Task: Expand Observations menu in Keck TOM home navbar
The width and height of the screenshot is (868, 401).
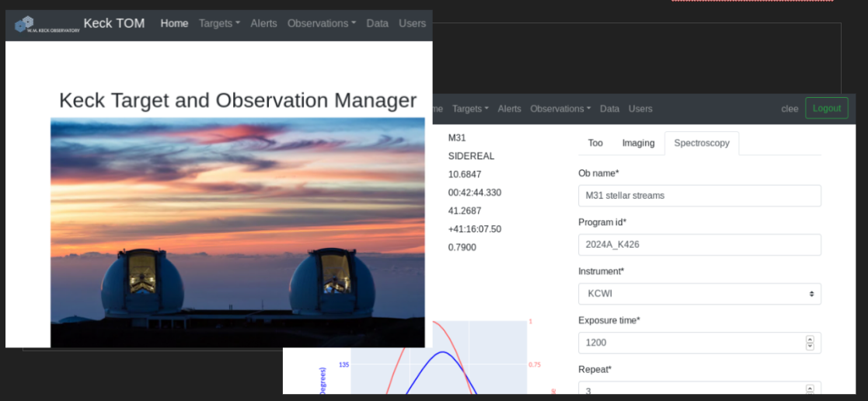Action: (x=321, y=23)
